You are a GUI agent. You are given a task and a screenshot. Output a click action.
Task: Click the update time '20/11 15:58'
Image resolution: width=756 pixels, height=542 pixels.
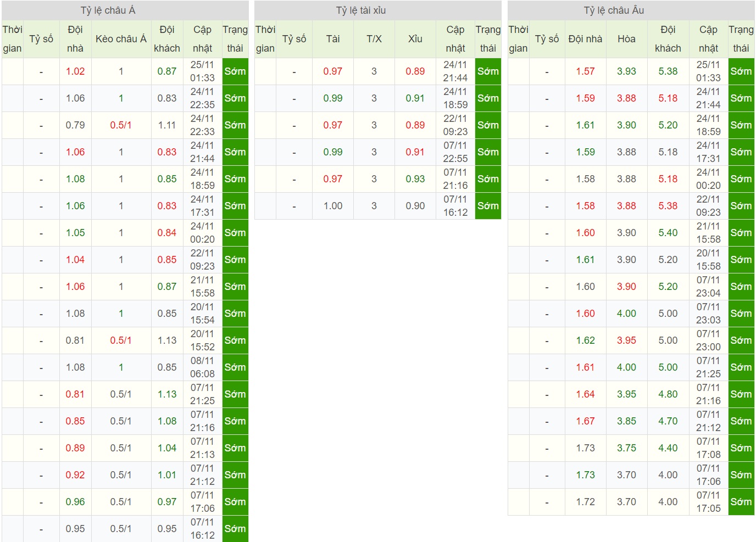709,260
